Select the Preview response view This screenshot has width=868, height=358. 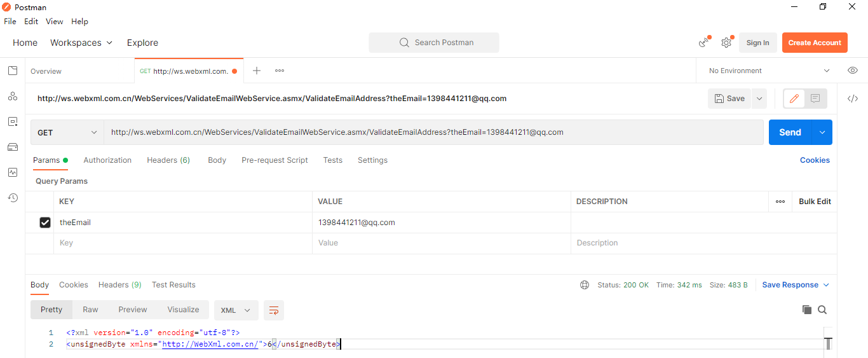pyautogui.click(x=133, y=310)
